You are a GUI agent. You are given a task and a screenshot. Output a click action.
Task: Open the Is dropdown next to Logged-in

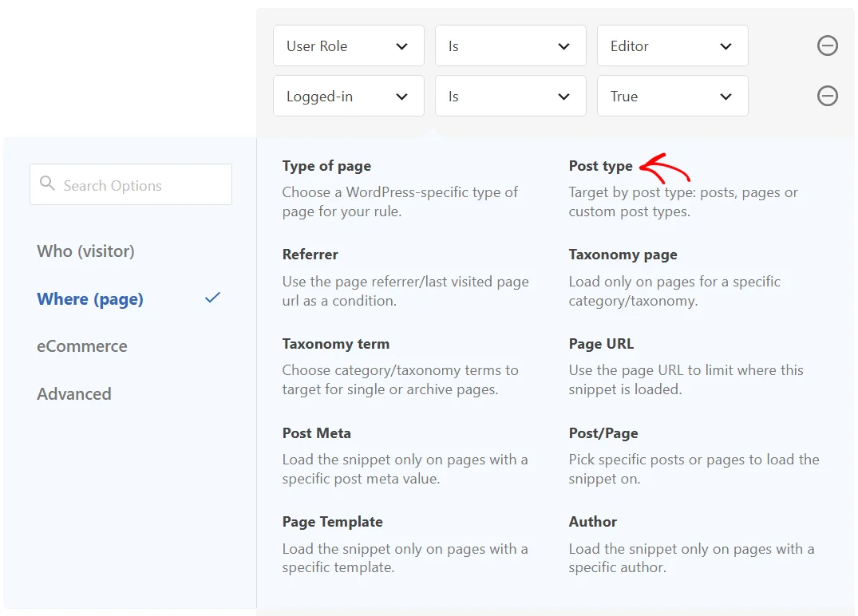[511, 97]
